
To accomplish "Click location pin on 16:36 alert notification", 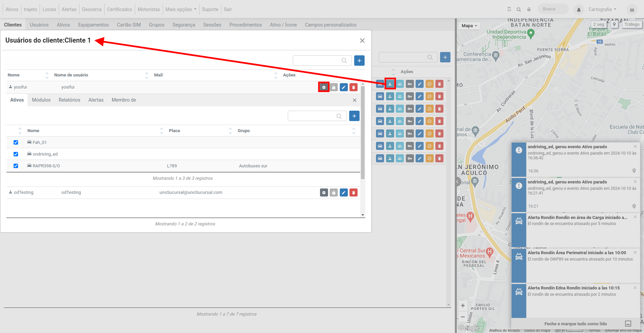I will tap(634, 171).
